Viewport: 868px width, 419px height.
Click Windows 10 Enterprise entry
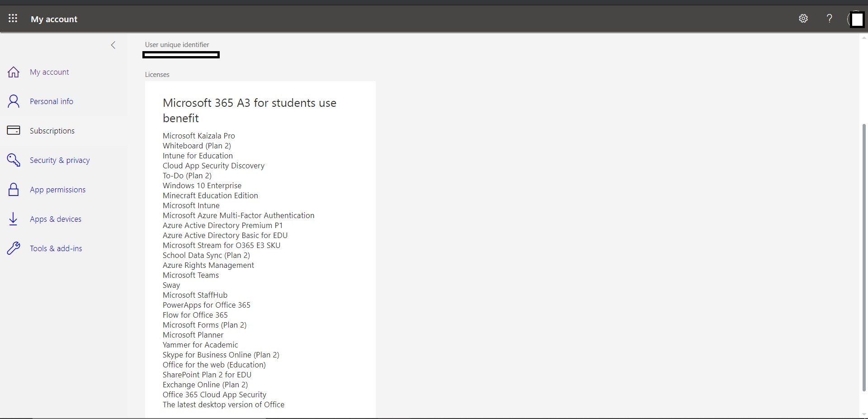tap(202, 186)
